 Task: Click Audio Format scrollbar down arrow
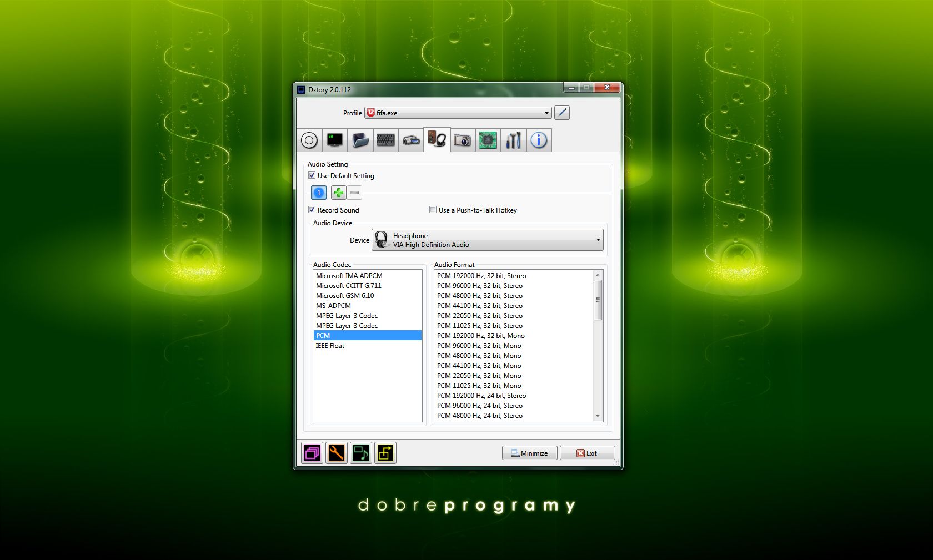tap(598, 416)
